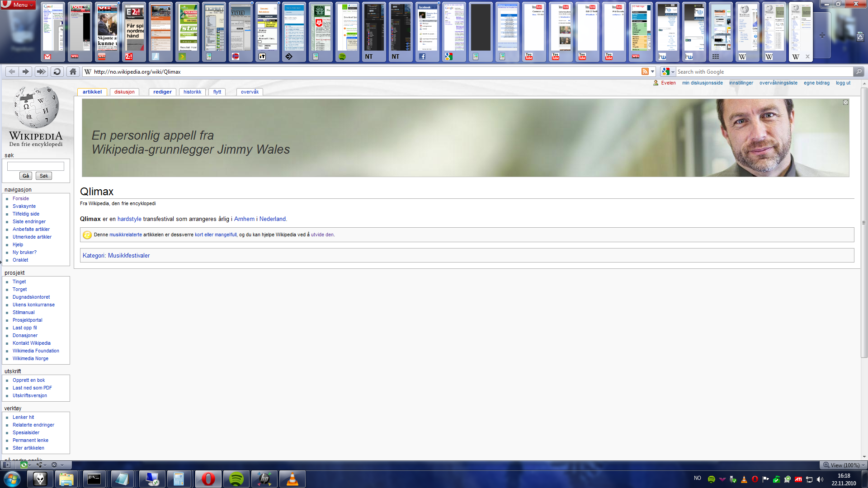Click the 'logg ut' link
Screen dimensions: 868x488
pyautogui.click(x=843, y=83)
